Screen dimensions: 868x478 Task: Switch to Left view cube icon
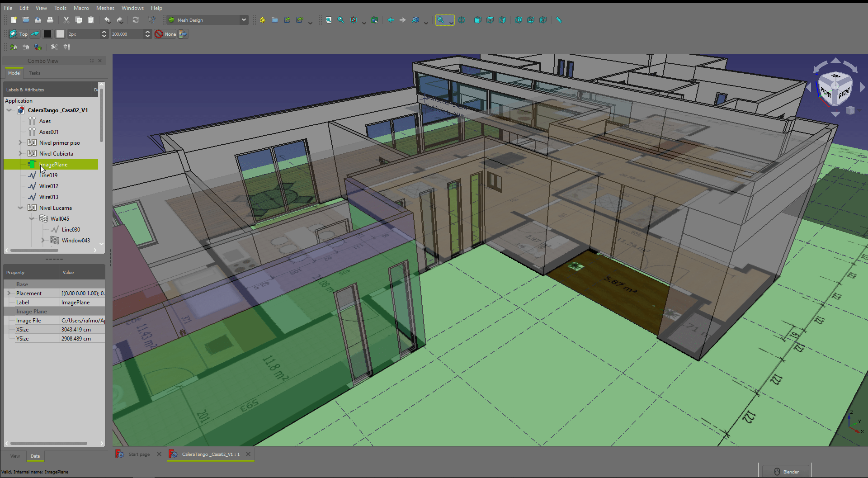[543, 20]
